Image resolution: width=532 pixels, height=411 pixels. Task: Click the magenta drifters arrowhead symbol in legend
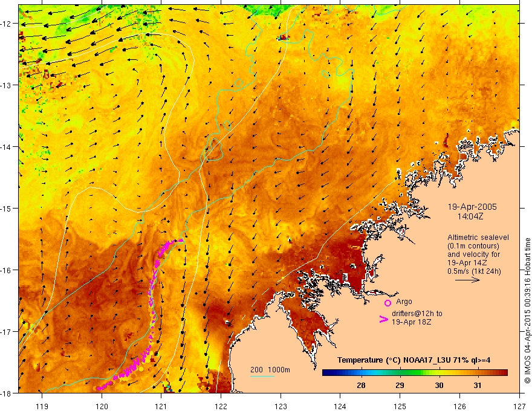[384, 319]
